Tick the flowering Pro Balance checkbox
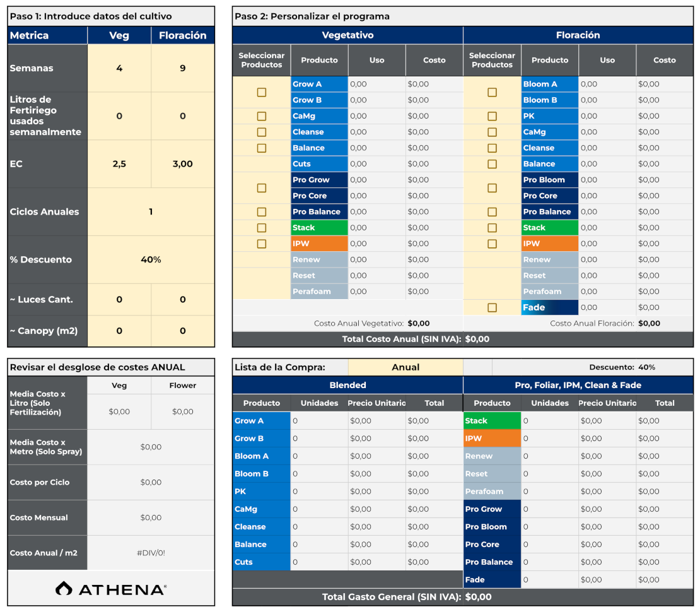 click(492, 212)
